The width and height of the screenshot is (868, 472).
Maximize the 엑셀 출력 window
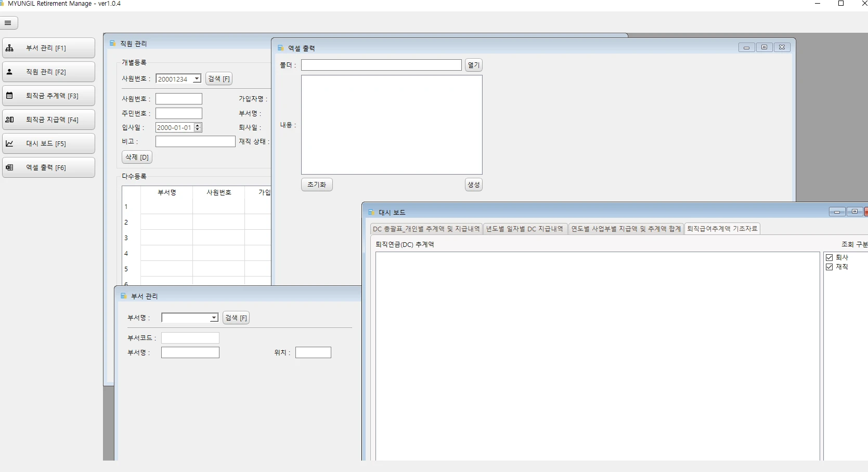click(x=764, y=47)
